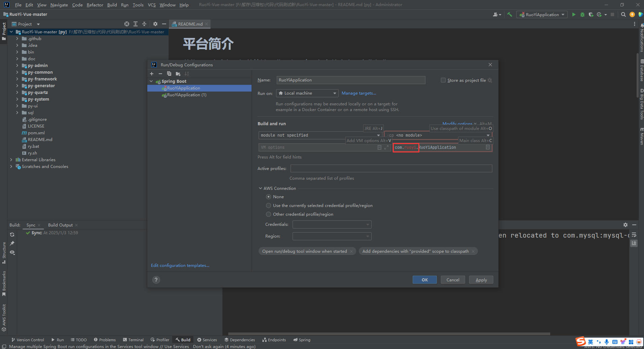The image size is (644, 349).
Task: Click the dialog help question mark
Action: pyautogui.click(x=156, y=280)
